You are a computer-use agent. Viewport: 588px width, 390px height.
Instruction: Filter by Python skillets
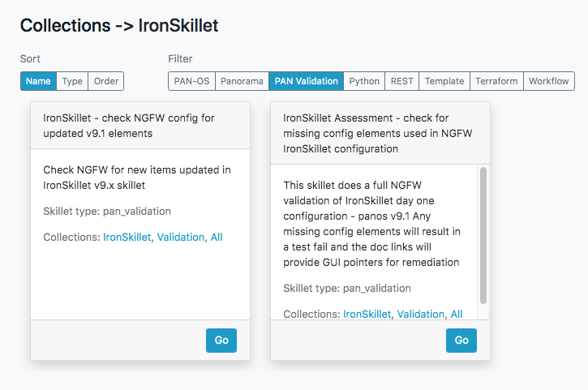[x=364, y=81]
